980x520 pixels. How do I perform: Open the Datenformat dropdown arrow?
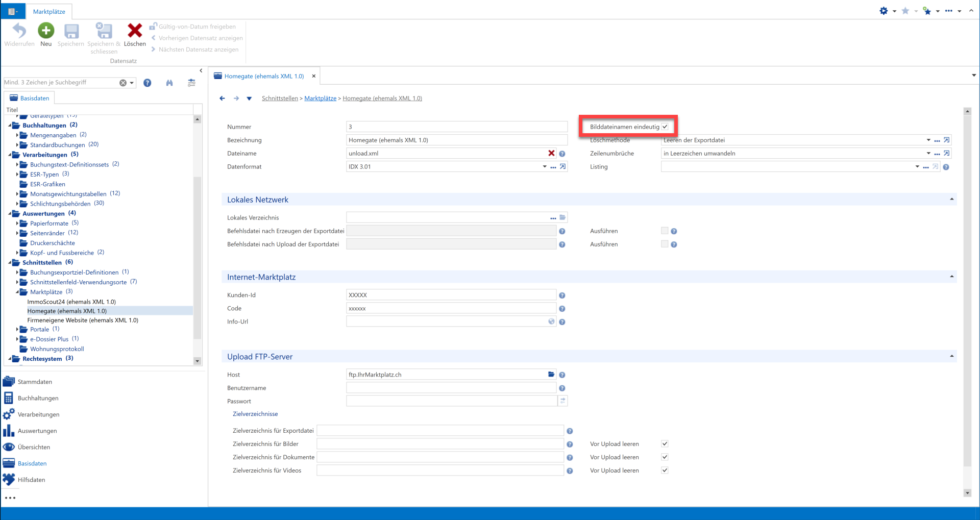point(545,166)
